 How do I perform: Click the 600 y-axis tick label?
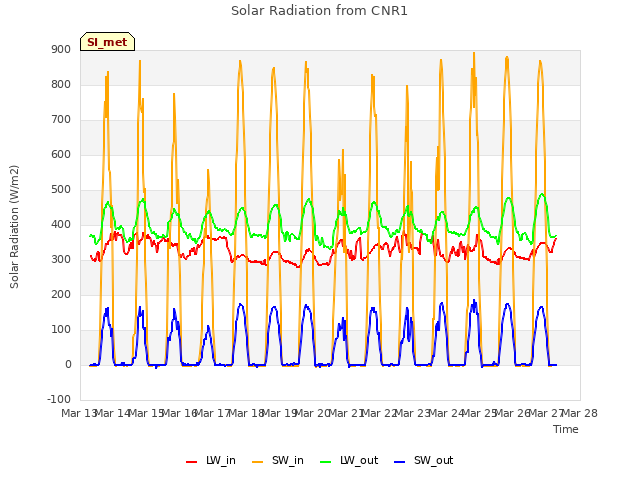click(x=61, y=154)
